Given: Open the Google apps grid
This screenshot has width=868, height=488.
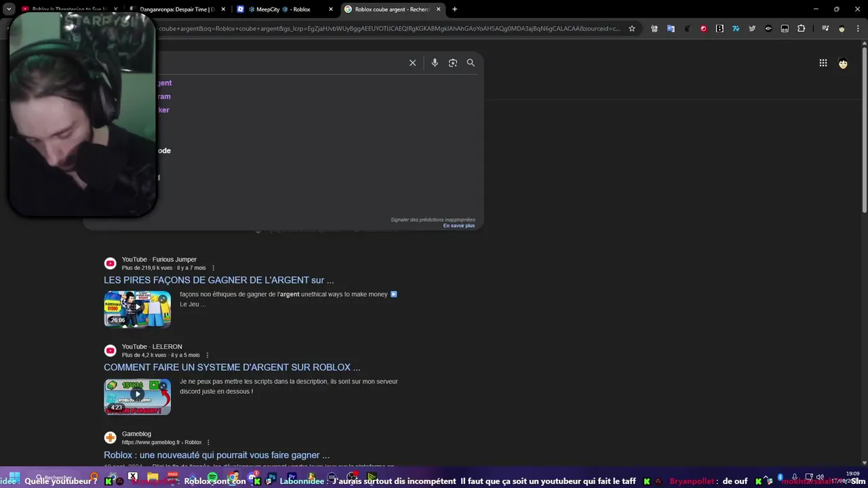Looking at the screenshot, I should point(823,63).
